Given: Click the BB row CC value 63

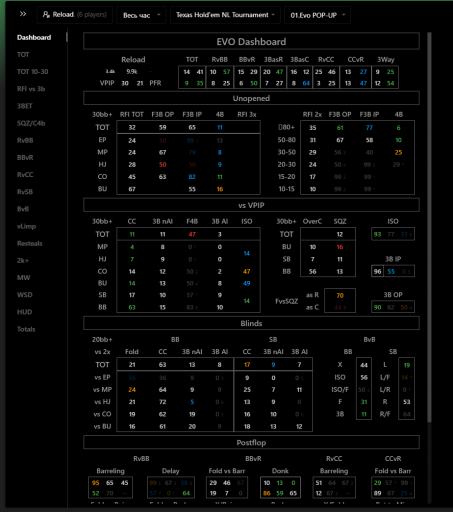Looking at the screenshot, I should pos(132,307).
